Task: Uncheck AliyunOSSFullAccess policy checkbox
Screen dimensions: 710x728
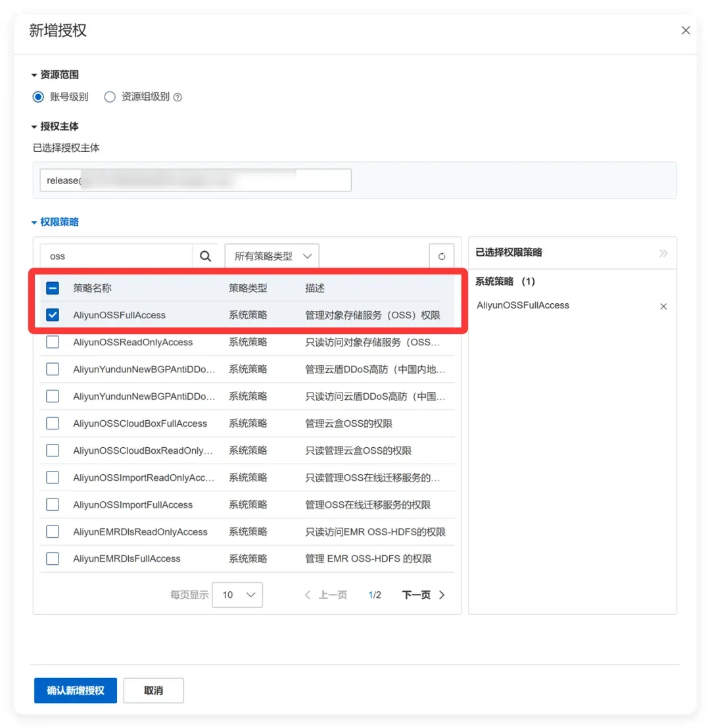Action: 53,315
